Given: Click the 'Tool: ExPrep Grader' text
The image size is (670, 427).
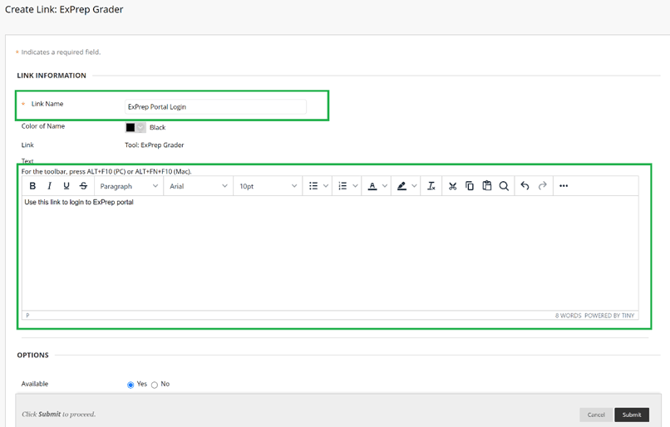Looking at the screenshot, I should coord(154,145).
